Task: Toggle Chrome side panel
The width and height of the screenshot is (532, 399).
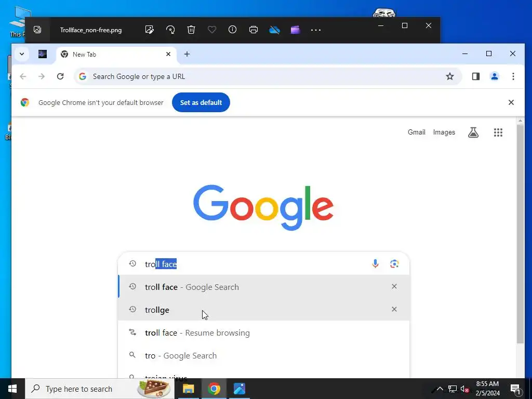Action: (x=476, y=77)
